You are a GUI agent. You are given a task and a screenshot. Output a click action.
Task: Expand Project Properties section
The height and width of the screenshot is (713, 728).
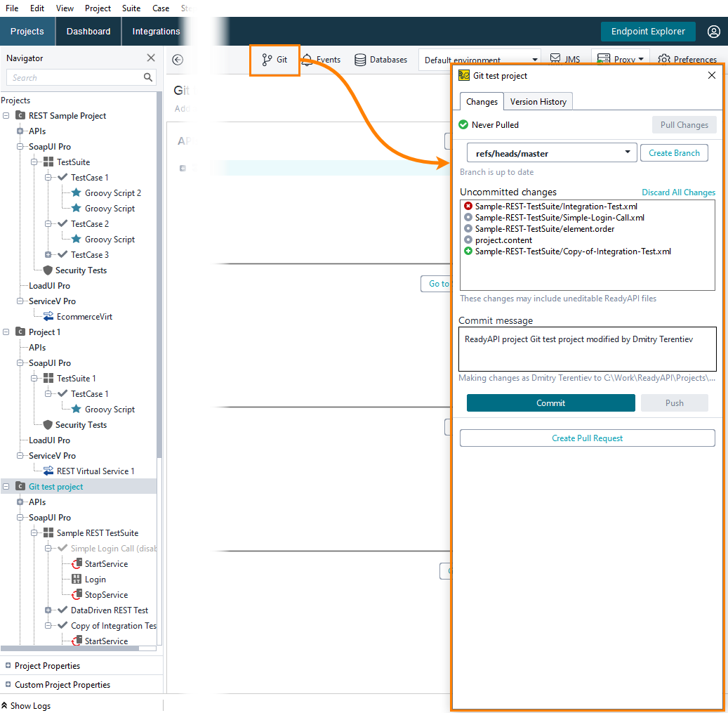(8, 666)
